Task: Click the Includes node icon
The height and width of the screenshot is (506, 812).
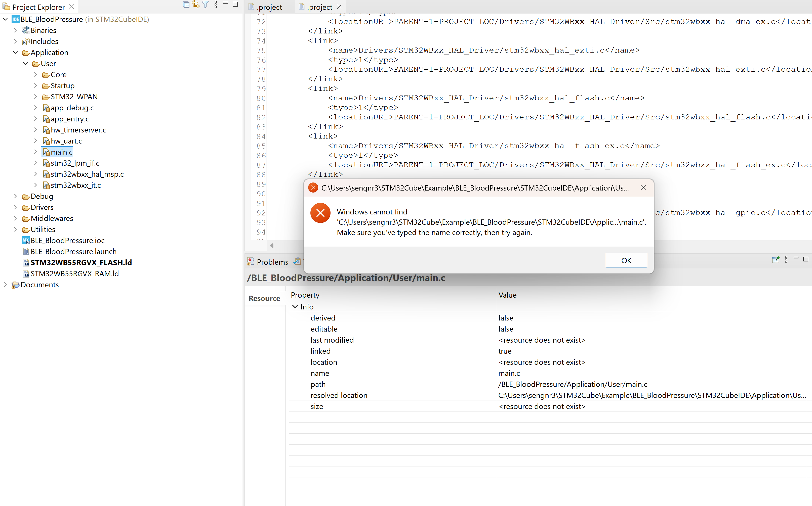Action: 25,41
